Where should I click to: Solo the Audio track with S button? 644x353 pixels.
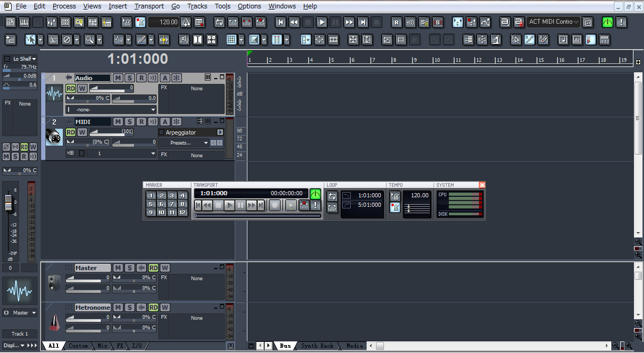pos(130,78)
